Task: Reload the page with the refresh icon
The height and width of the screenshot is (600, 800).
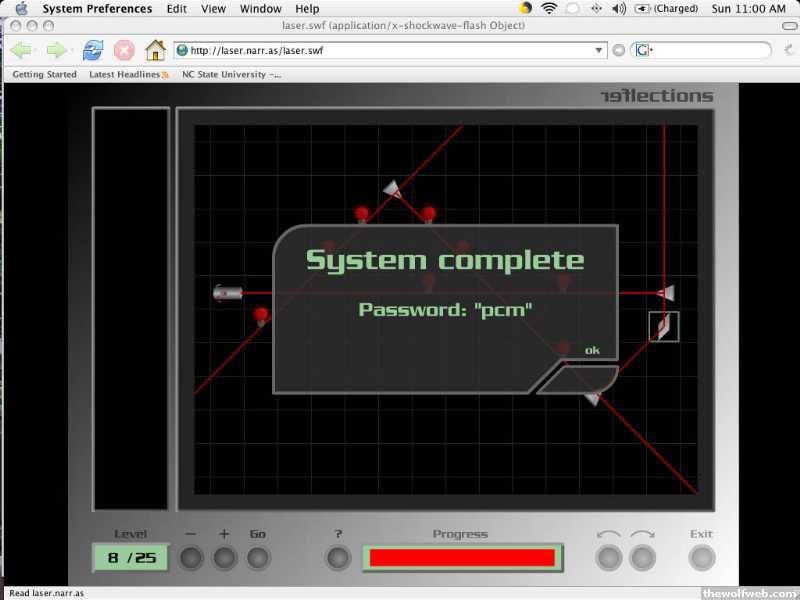Action: (93, 50)
